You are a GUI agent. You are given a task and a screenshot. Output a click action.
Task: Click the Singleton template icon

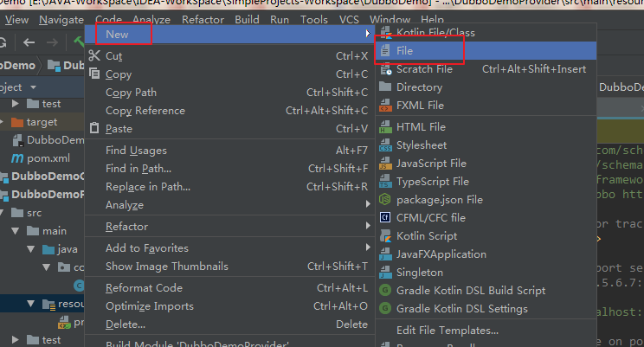click(386, 273)
